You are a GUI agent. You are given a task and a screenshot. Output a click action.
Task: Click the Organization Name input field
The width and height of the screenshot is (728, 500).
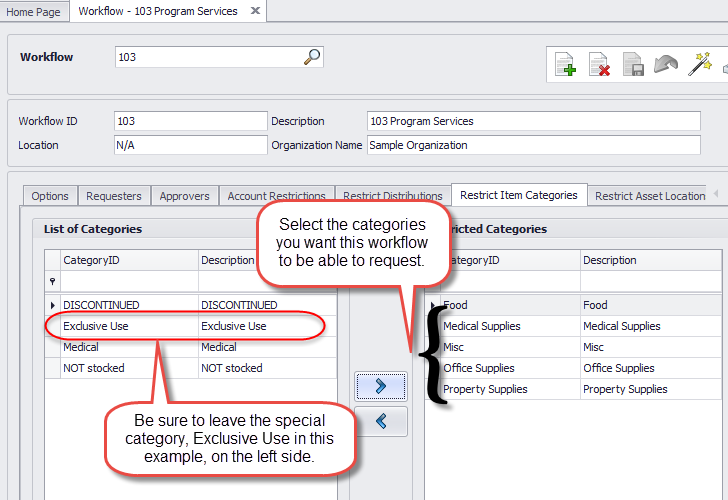click(533, 145)
